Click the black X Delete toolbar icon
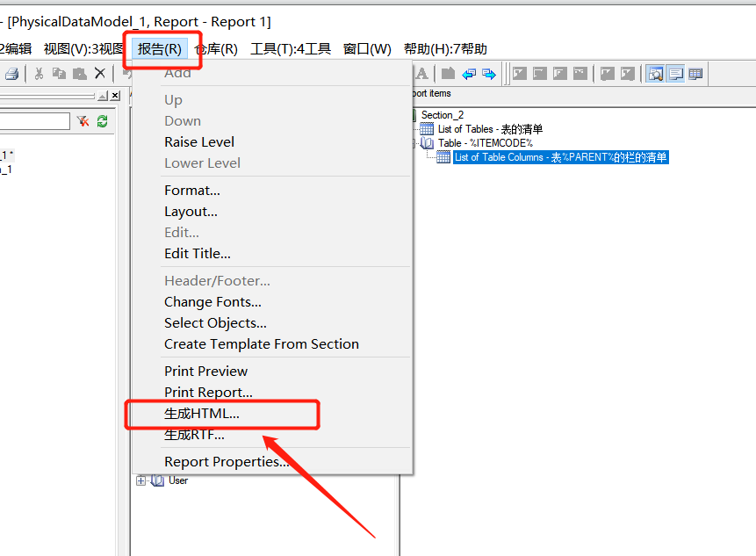 [x=100, y=73]
